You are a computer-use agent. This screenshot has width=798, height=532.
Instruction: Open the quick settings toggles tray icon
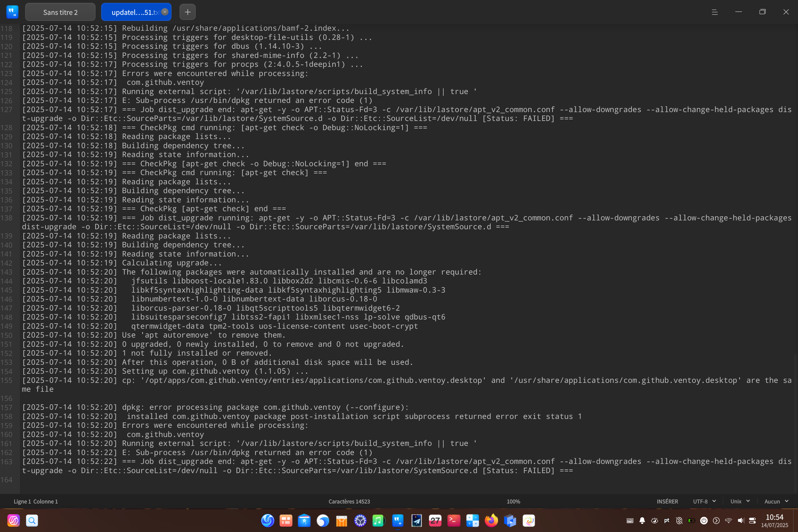click(752, 520)
